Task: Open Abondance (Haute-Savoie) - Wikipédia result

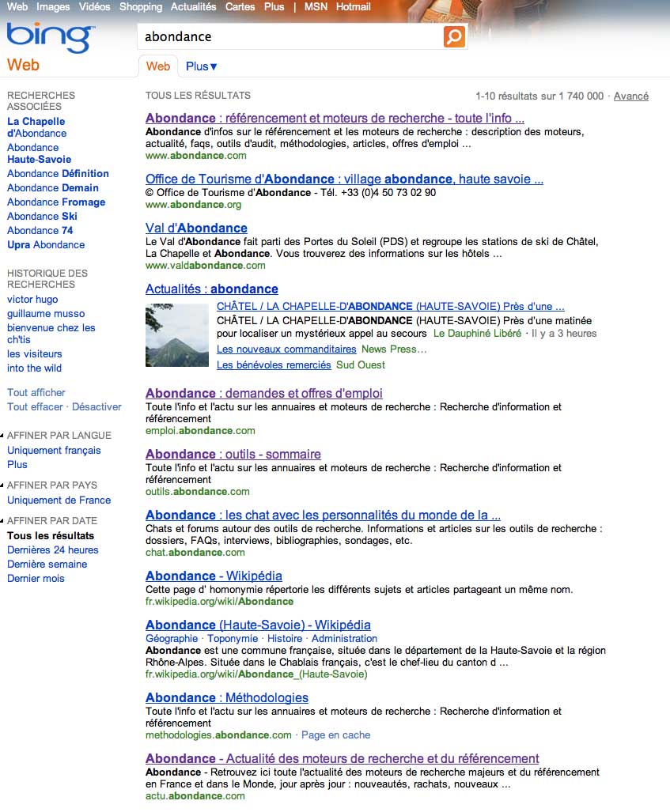Action: pos(258,625)
